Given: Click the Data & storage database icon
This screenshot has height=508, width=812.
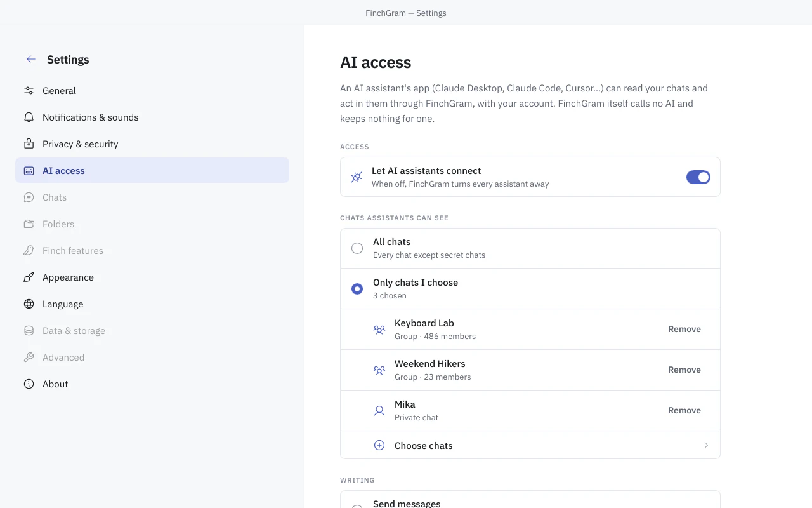Looking at the screenshot, I should point(29,331).
